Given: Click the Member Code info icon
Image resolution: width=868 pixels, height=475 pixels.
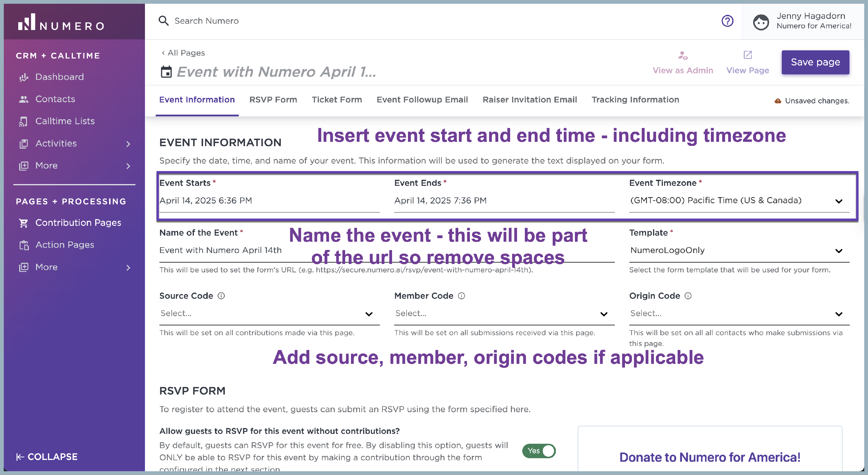Looking at the screenshot, I should tap(461, 296).
